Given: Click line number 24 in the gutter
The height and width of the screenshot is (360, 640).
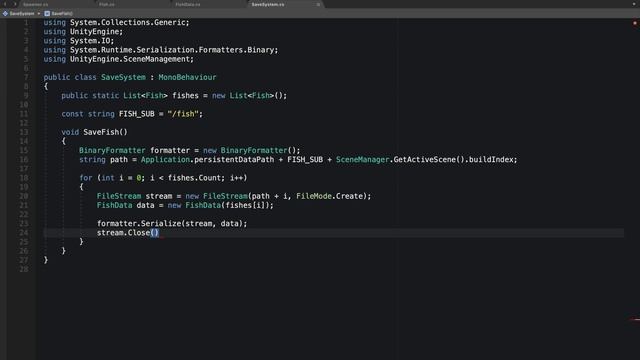Looking at the screenshot, I should [24, 233].
